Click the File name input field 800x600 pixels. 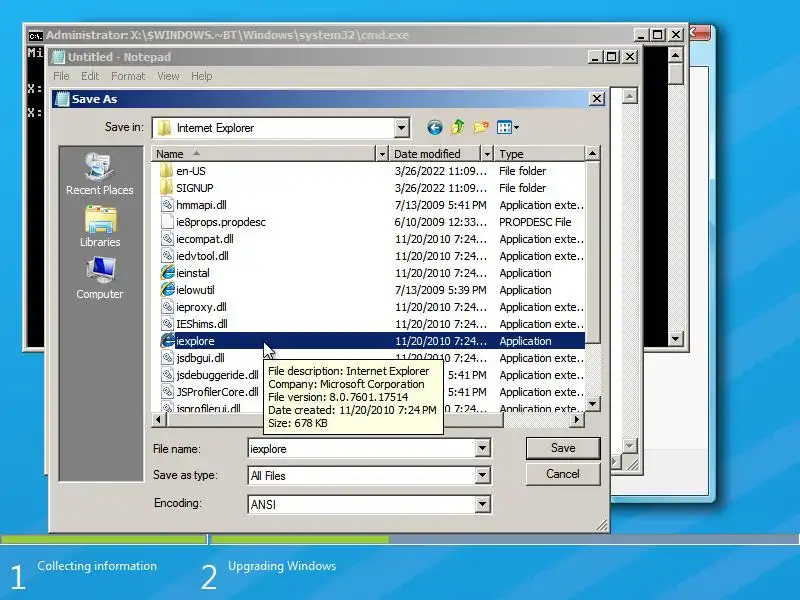[x=362, y=448]
